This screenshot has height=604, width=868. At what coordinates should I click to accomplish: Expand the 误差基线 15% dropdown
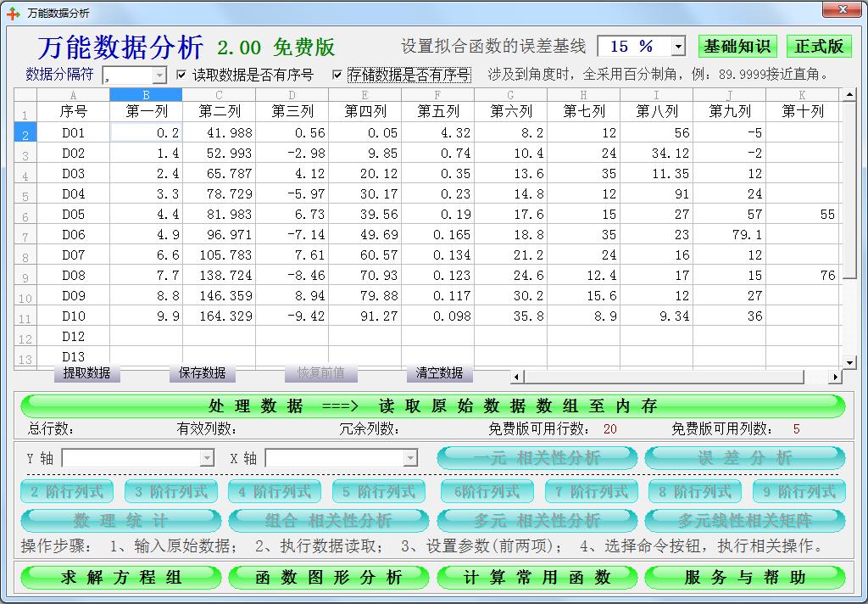pos(678,47)
